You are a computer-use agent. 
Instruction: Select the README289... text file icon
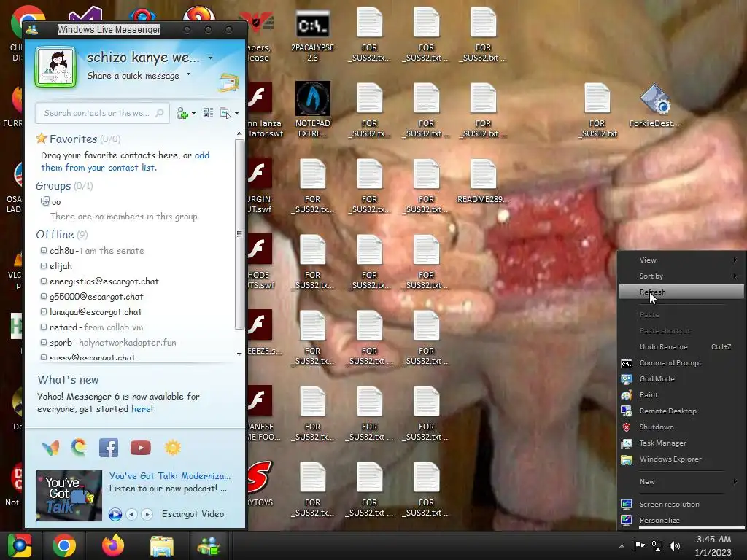483,182
